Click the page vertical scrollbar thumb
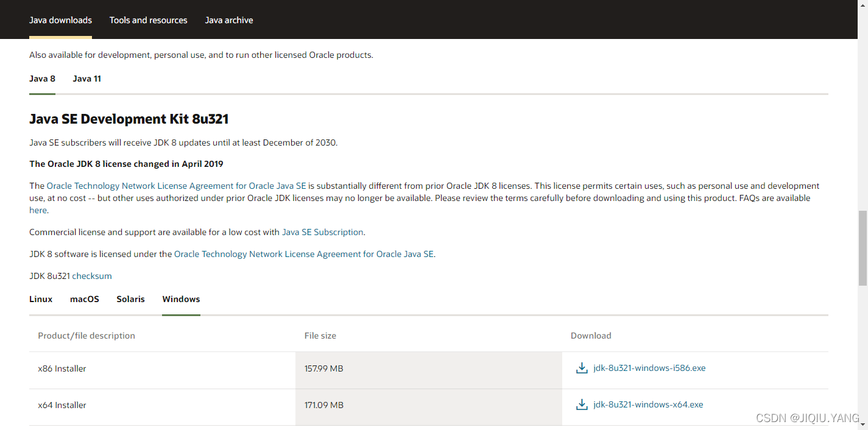Viewport: 868px width, 430px height. tap(863, 248)
